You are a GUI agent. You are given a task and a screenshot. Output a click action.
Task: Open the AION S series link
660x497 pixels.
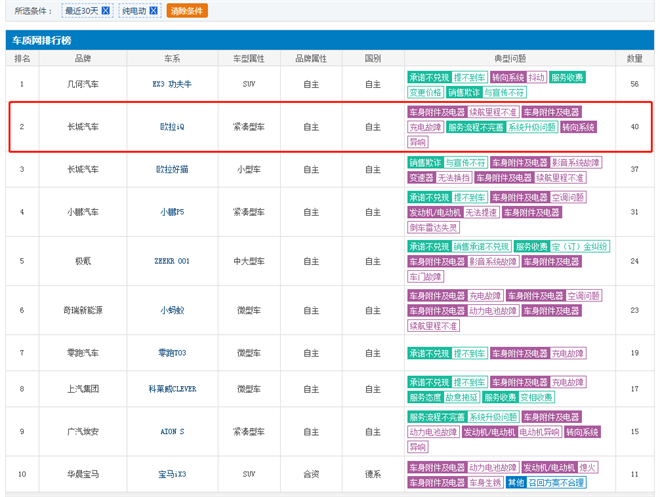(x=172, y=432)
